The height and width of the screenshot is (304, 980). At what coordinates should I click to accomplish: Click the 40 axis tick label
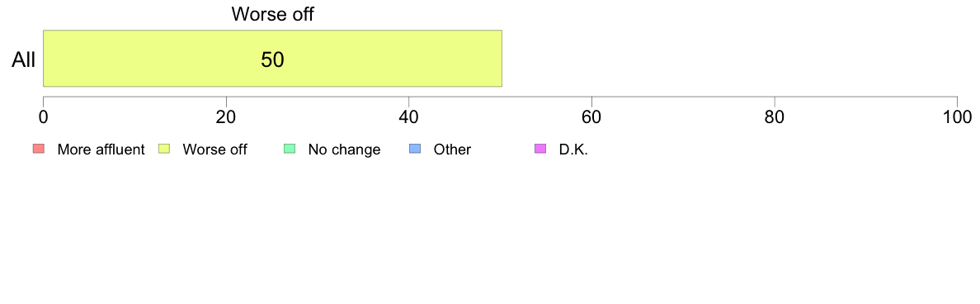[x=409, y=117]
